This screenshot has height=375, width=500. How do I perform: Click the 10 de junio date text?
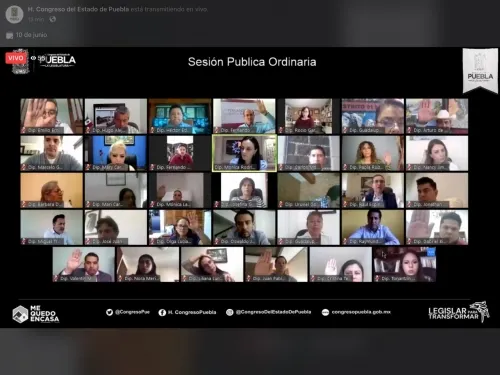pyautogui.click(x=31, y=35)
